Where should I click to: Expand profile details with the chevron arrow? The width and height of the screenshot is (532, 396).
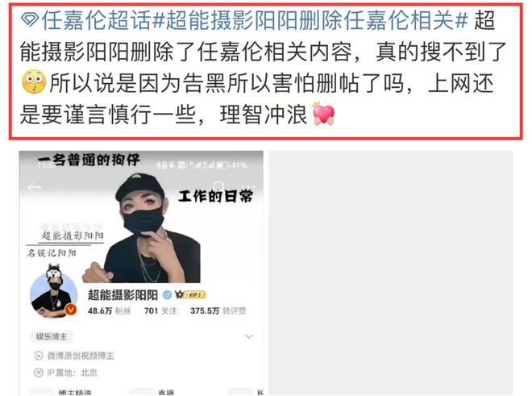pyautogui.click(x=249, y=336)
